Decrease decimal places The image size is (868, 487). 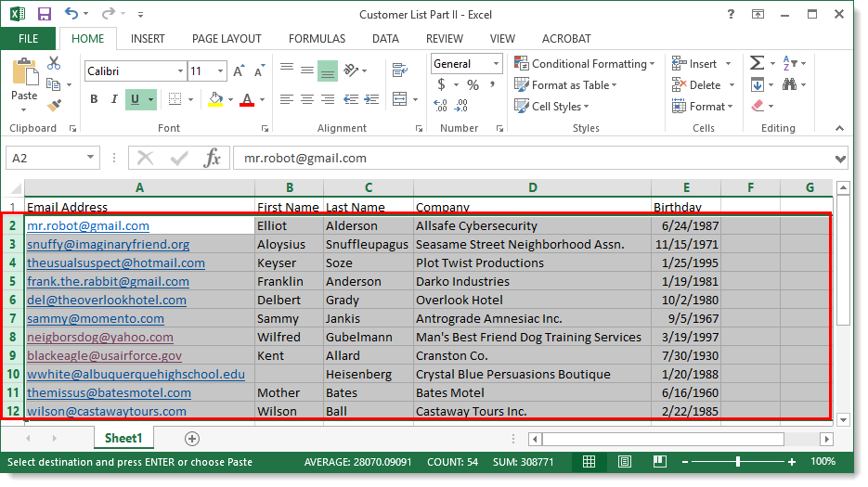(461, 106)
